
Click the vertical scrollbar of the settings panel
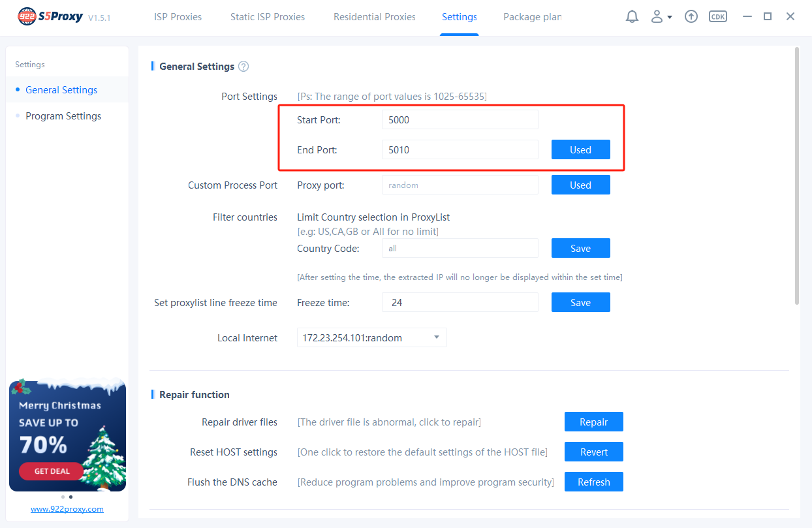pyautogui.click(x=796, y=176)
